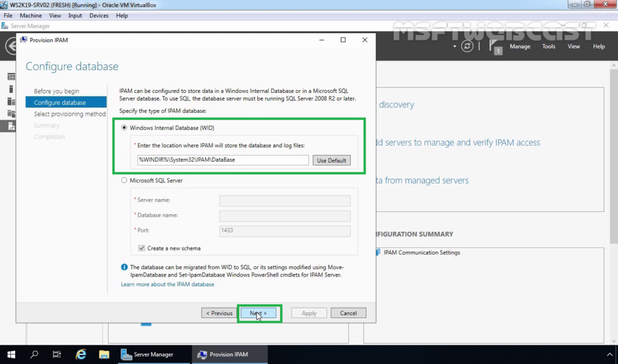Click database location path field
The image size is (618, 364).
click(x=223, y=160)
